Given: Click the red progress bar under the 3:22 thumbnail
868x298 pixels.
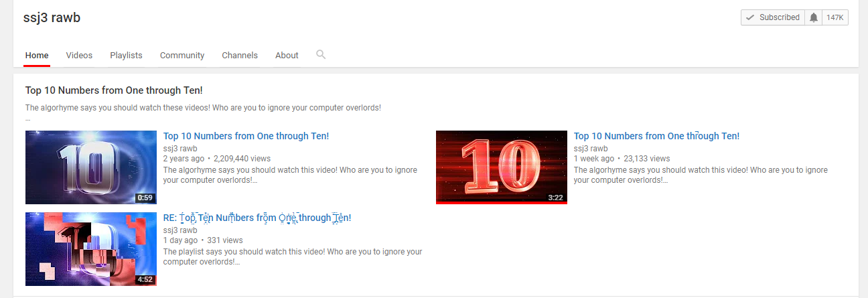Looking at the screenshot, I should [x=502, y=203].
